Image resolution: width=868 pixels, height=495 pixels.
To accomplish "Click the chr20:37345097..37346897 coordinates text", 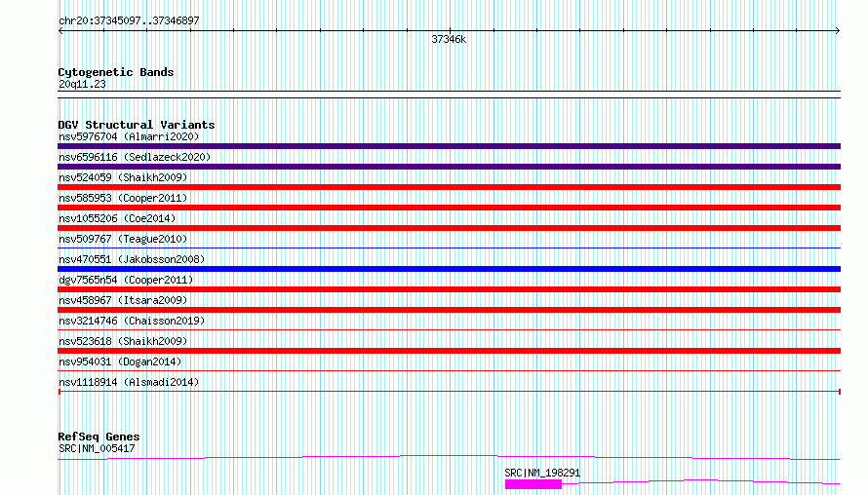I will click(x=129, y=20).
